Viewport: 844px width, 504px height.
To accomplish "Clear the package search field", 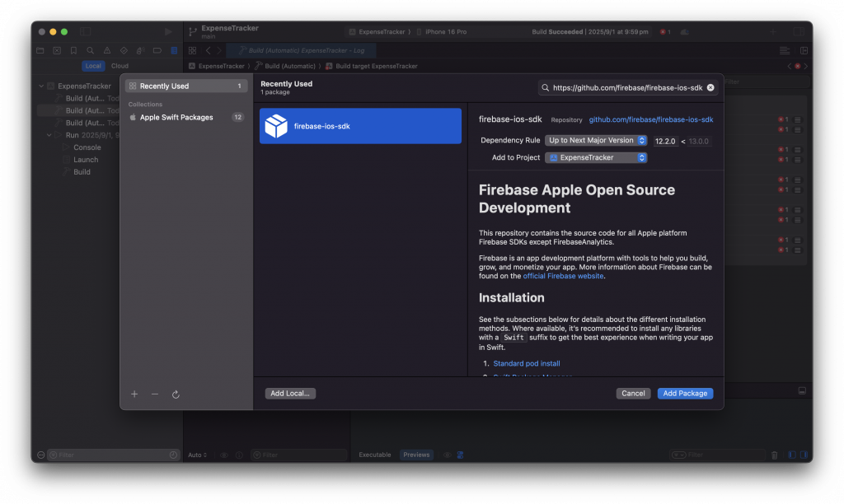I will point(710,87).
